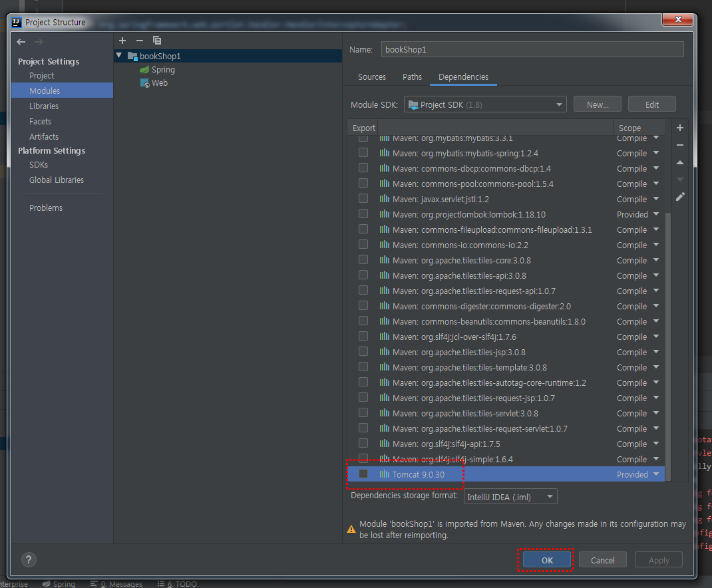
Task: Click the New... SDK button
Action: tap(597, 104)
